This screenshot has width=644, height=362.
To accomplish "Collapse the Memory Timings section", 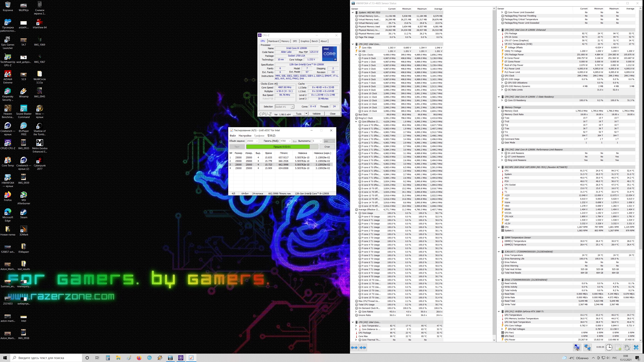I will (499, 107).
